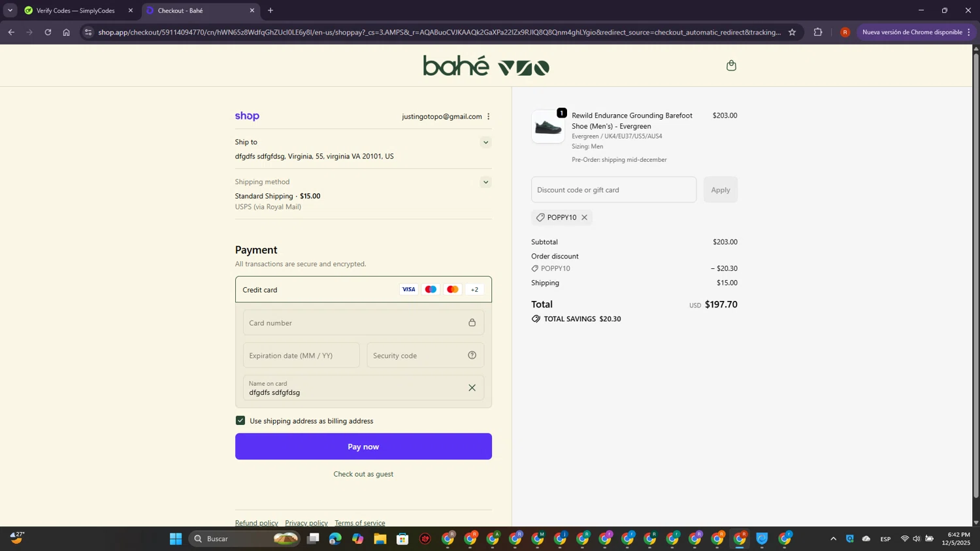Focus the Card number field
This screenshot has width=980, height=551.
tap(363, 323)
